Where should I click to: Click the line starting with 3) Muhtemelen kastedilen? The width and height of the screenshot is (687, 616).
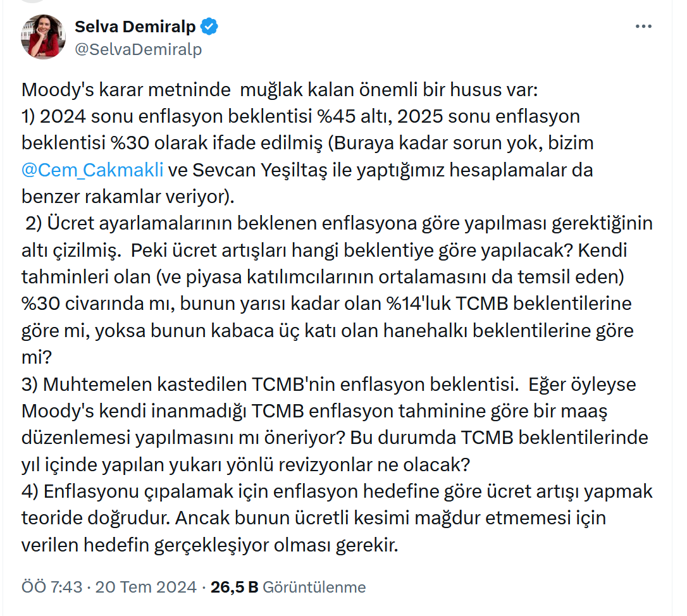[320, 384]
